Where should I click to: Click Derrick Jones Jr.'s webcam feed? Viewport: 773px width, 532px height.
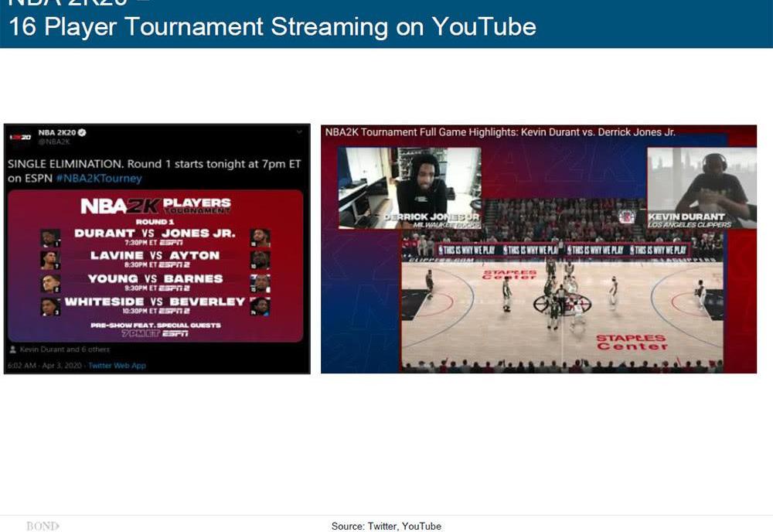coord(410,187)
